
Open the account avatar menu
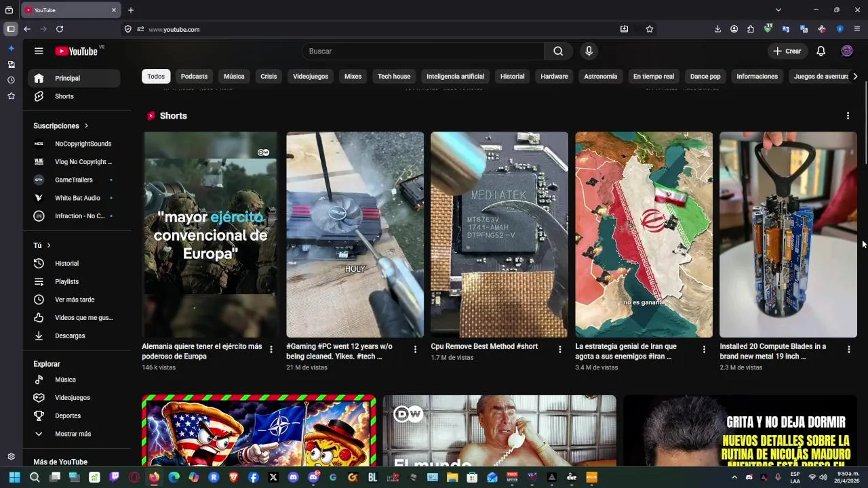coord(847,51)
